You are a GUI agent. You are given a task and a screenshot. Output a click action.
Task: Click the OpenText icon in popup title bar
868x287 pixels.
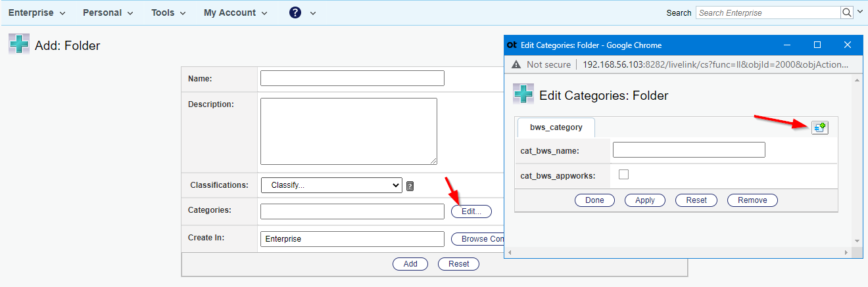[x=512, y=45]
